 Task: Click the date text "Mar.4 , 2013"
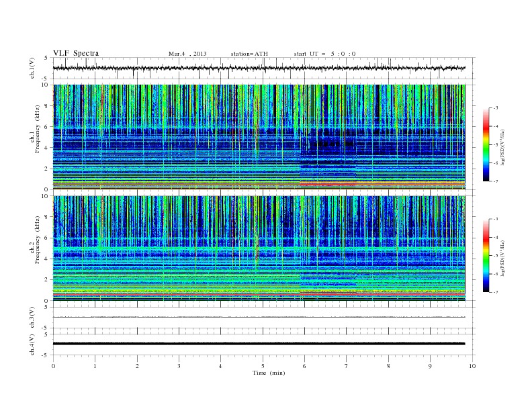coord(187,54)
